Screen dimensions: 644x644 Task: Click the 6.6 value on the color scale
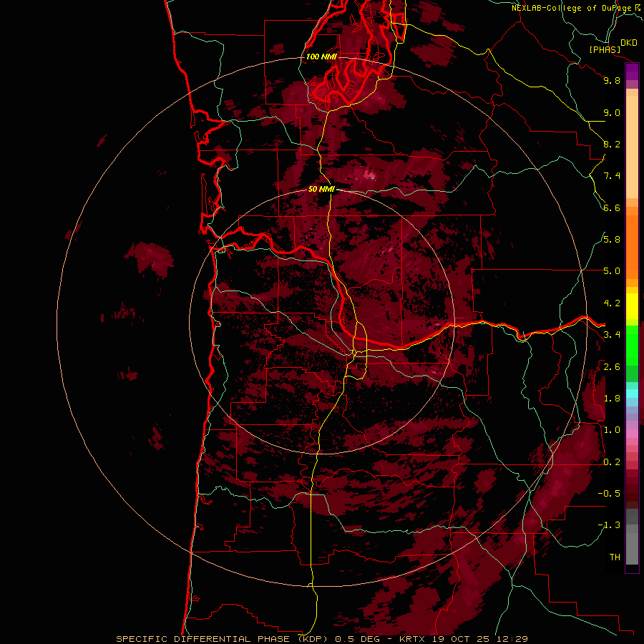pyautogui.click(x=612, y=208)
